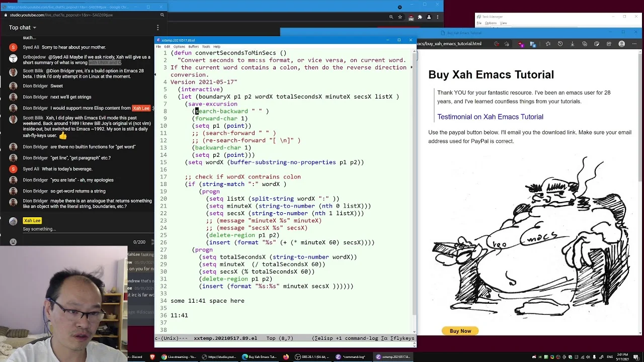Open Task Manager View menu

(503, 23)
